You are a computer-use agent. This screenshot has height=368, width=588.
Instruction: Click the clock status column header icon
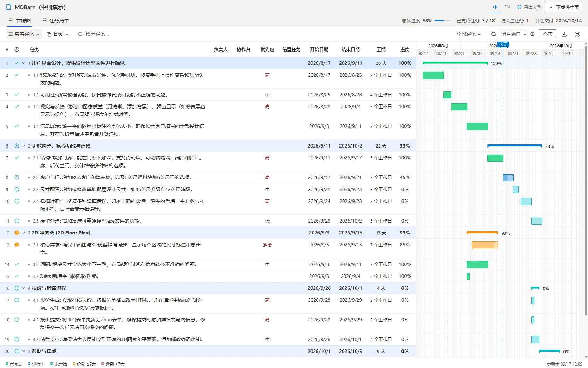(17, 49)
